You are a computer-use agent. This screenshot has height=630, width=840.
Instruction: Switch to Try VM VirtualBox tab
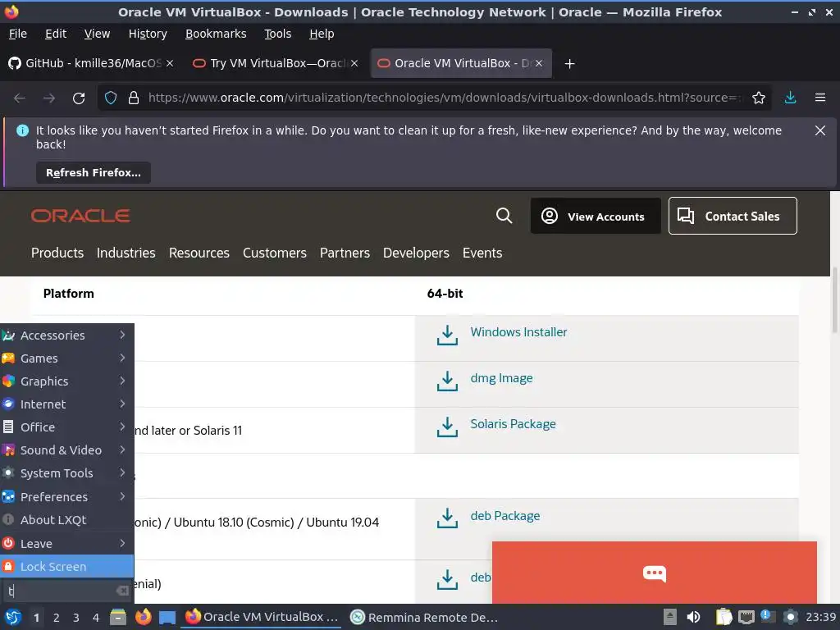[x=276, y=63]
